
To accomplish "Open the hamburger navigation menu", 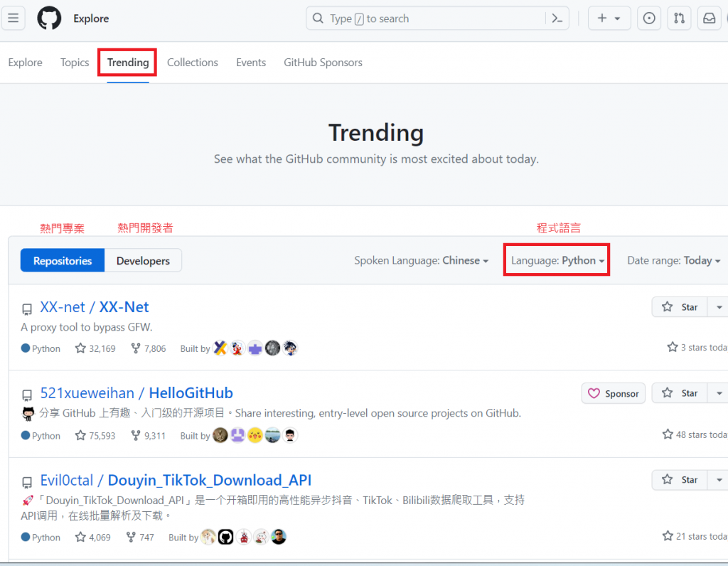I will coord(13,18).
